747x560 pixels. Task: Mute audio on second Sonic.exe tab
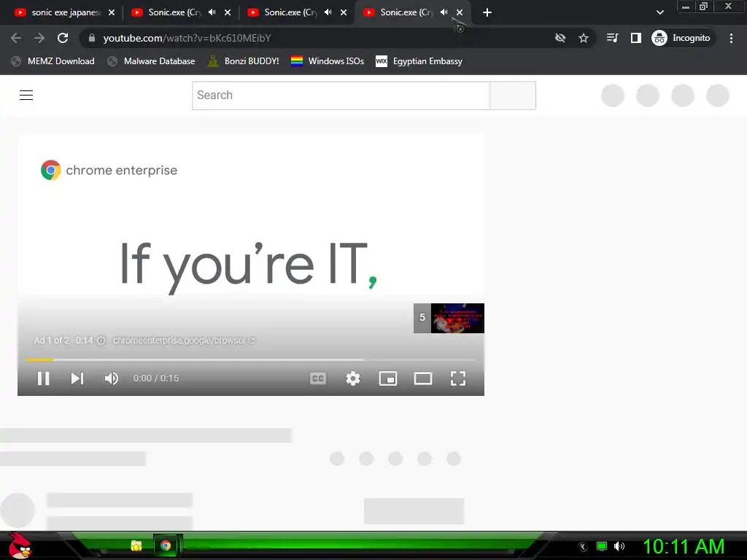(212, 12)
